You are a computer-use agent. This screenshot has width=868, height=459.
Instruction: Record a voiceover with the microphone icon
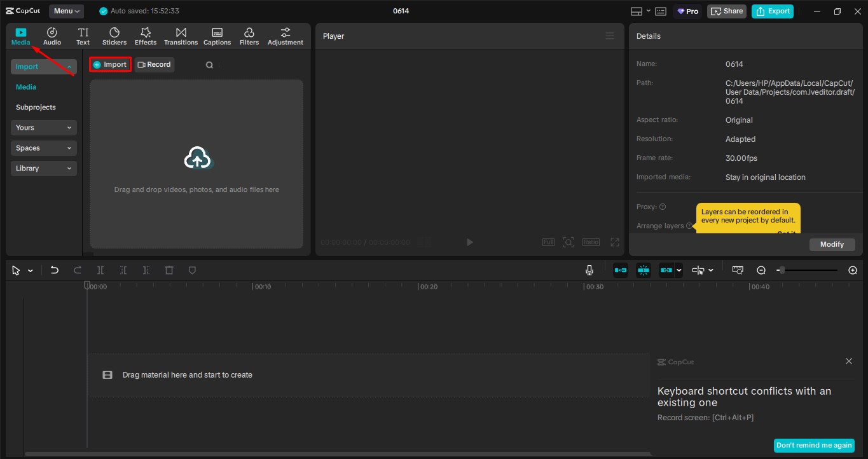tap(589, 270)
